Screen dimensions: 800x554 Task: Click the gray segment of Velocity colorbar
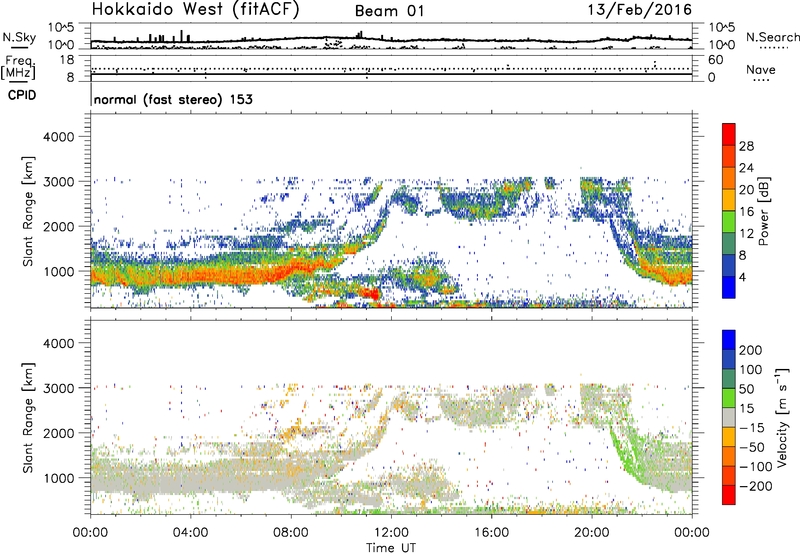pyautogui.click(x=729, y=418)
